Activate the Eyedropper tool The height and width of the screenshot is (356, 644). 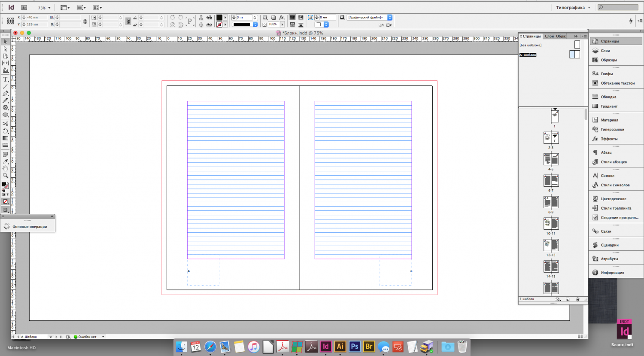pyautogui.click(x=6, y=161)
